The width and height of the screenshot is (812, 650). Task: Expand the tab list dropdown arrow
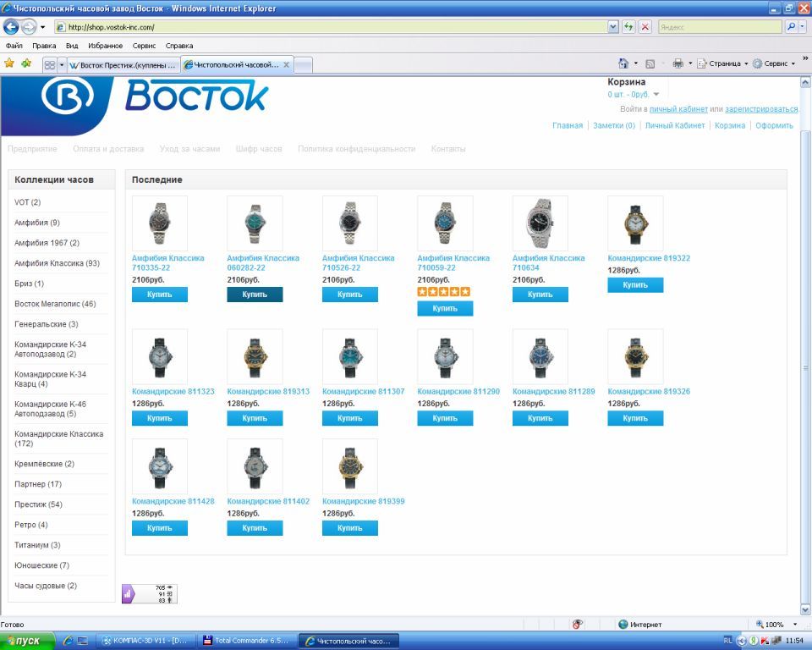(x=62, y=65)
